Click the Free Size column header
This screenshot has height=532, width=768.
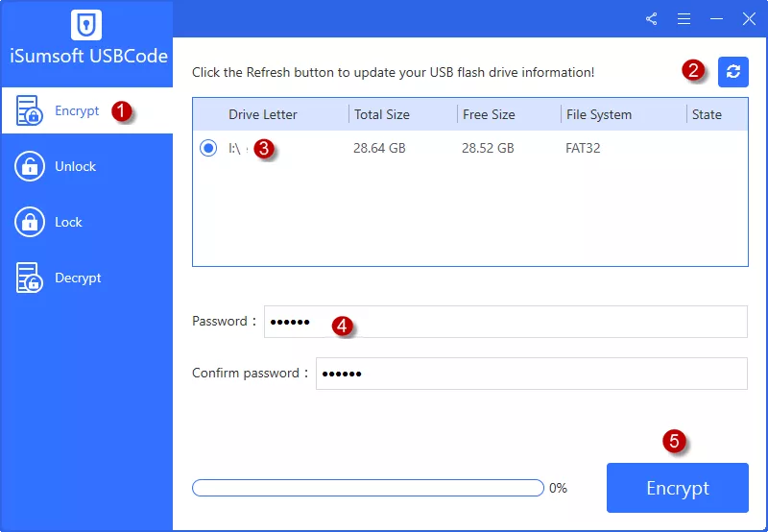[489, 114]
